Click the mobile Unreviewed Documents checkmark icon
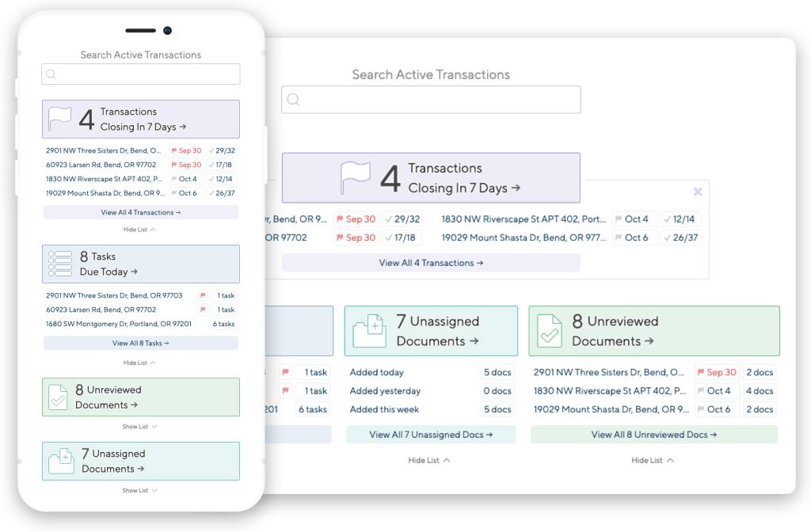 58,397
